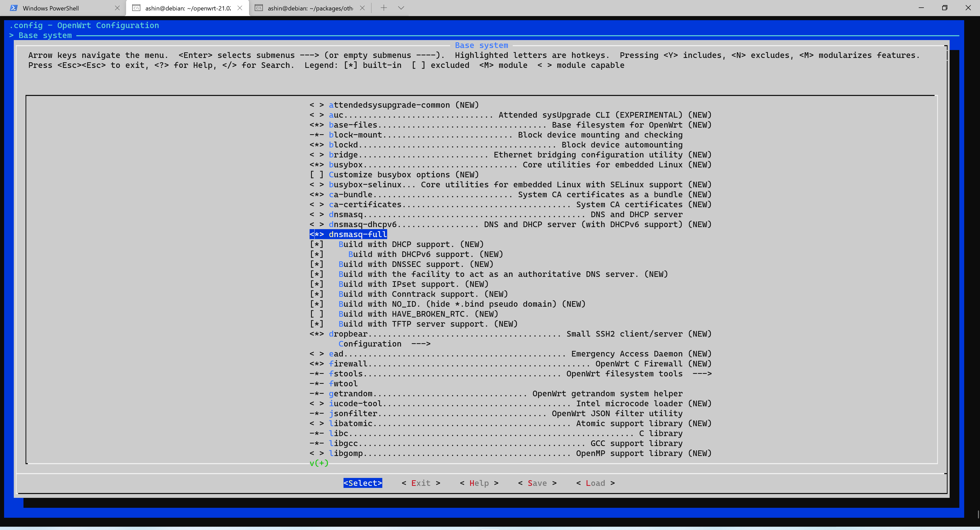Select attendedsysupgrade-common package row

pyautogui.click(x=394, y=105)
